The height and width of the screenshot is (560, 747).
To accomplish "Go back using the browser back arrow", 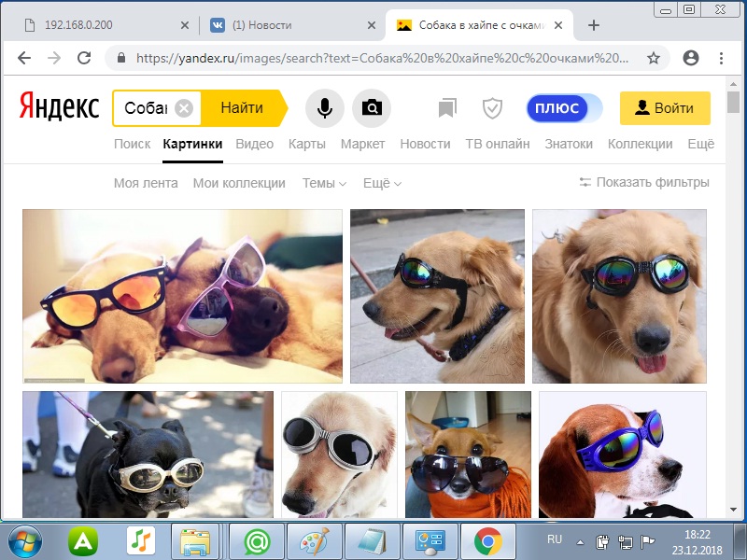I will point(24,58).
